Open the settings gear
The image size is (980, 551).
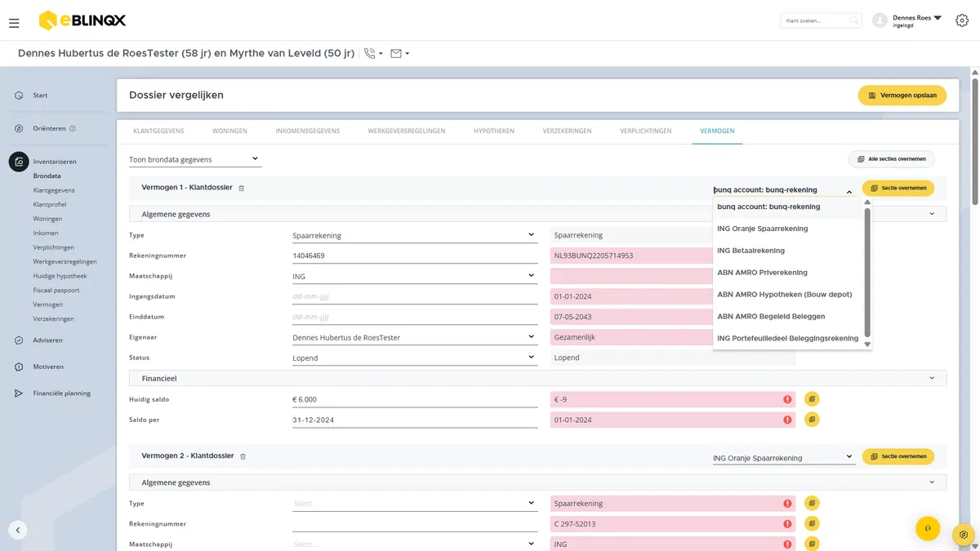(x=962, y=20)
